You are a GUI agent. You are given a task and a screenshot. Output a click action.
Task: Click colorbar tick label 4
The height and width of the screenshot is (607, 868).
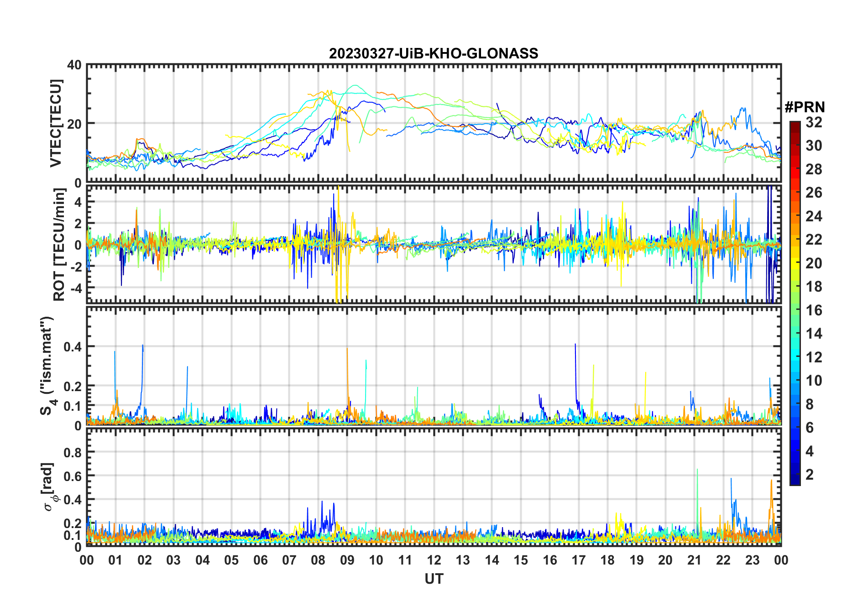pyautogui.click(x=810, y=451)
